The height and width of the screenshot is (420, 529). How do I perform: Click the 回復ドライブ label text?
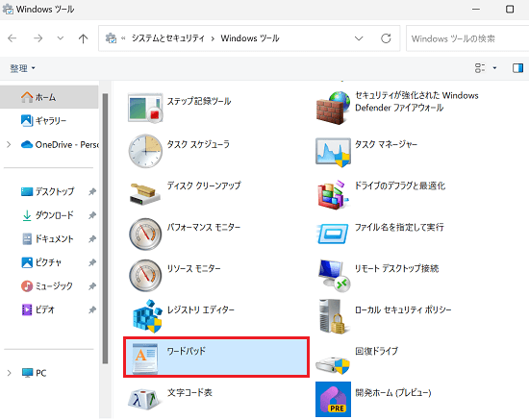click(376, 351)
